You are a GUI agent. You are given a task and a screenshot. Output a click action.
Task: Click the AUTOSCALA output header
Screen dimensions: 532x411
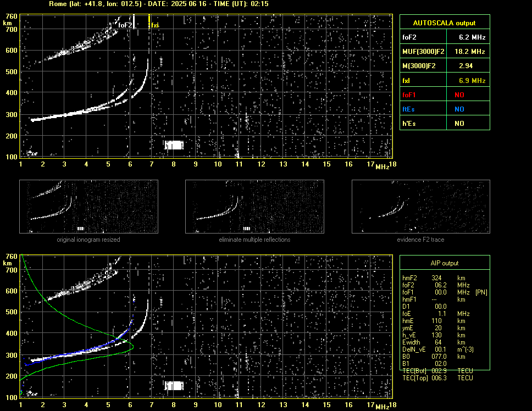coord(445,23)
